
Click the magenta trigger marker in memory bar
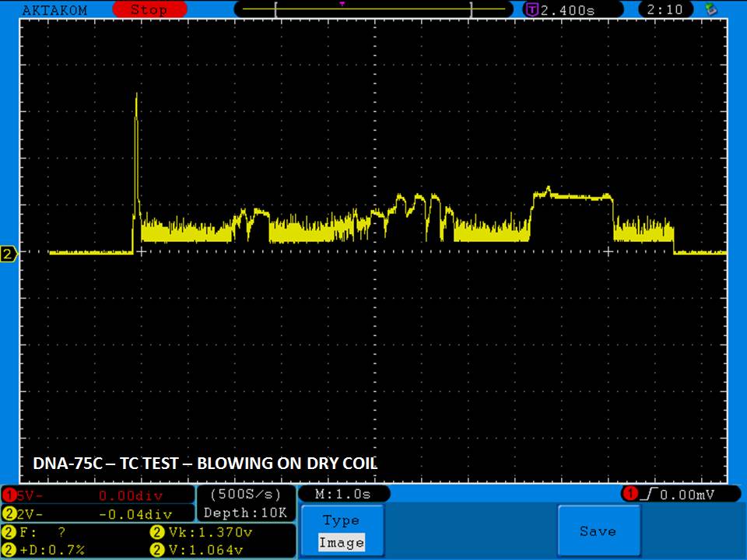pos(342,4)
